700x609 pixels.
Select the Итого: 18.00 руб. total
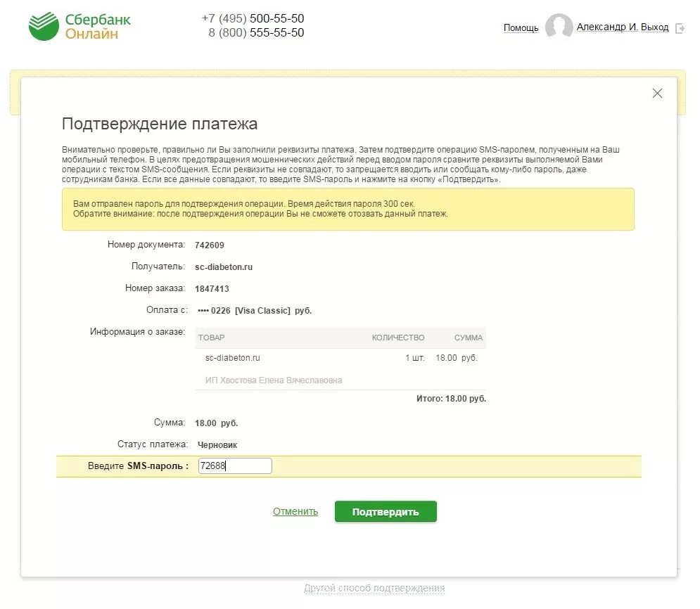point(452,399)
